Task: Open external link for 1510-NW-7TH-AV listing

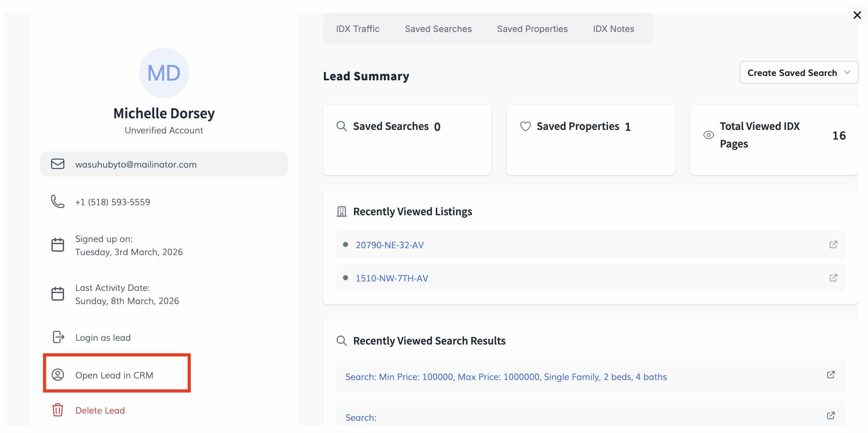Action: pos(833,278)
